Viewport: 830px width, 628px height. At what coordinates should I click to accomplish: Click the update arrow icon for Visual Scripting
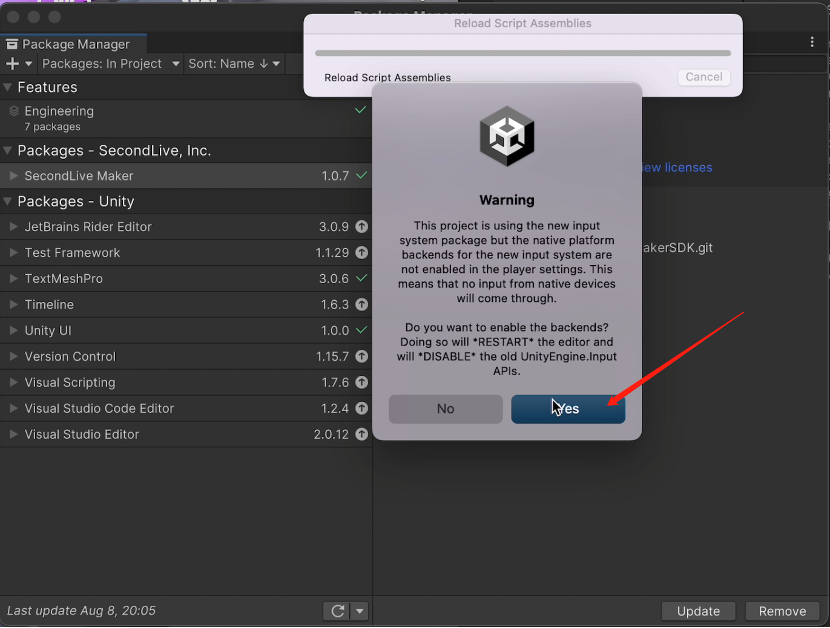click(x=361, y=383)
